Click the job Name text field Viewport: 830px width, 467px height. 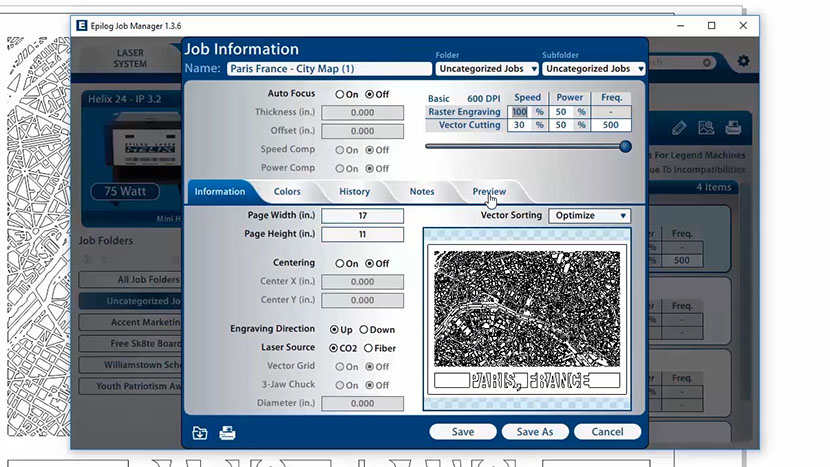click(x=328, y=69)
